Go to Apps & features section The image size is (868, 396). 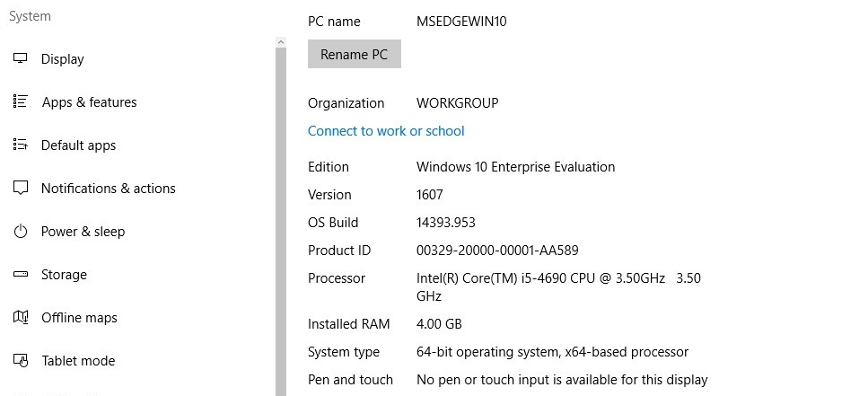(x=89, y=102)
